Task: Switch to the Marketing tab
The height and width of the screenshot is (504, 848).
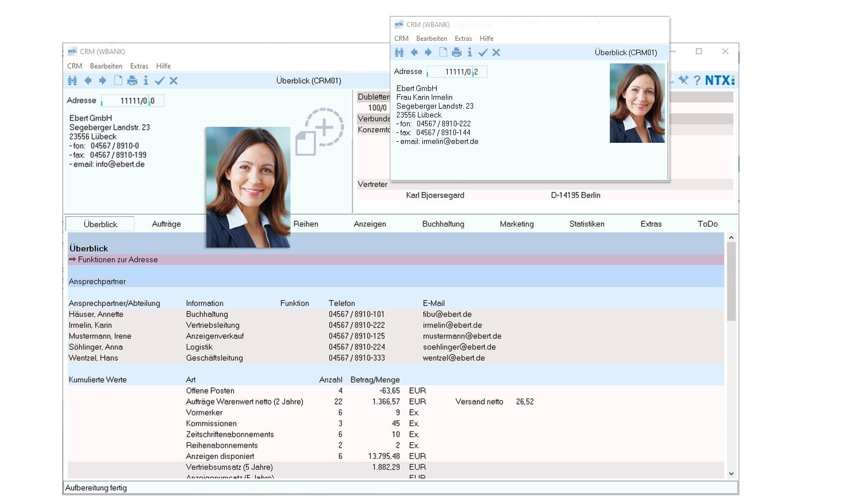Action: point(517,224)
